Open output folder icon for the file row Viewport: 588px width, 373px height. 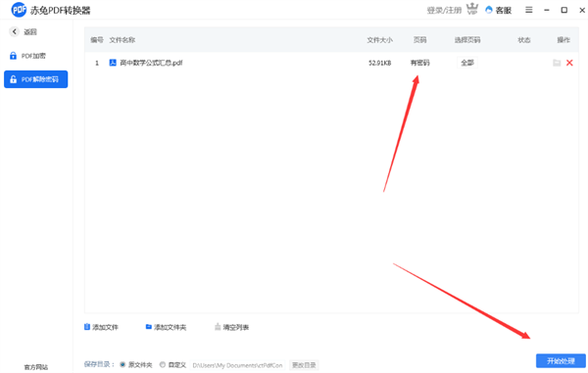pos(557,63)
